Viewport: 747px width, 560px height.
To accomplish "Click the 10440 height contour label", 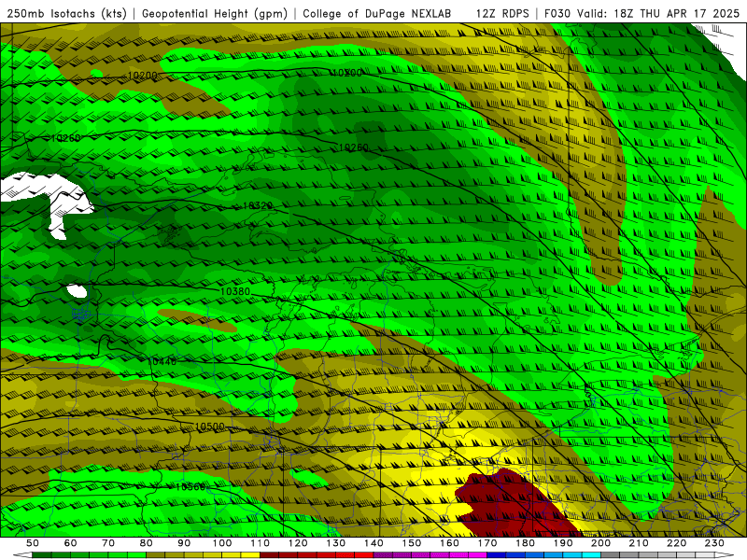I will (162, 361).
